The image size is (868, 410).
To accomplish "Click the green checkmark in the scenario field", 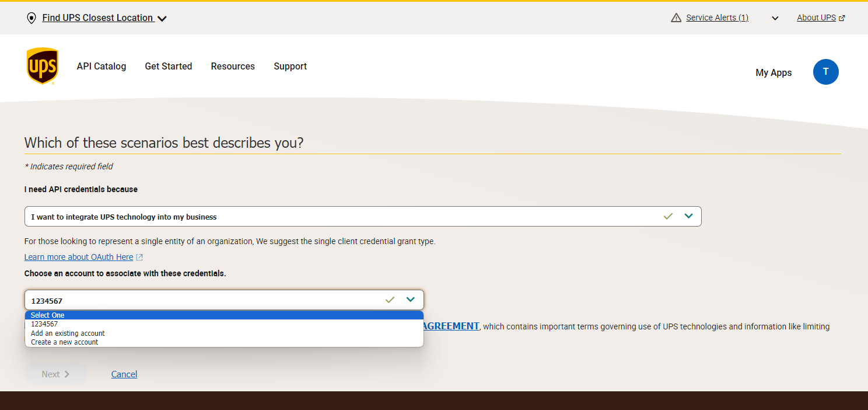I will [668, 216].
